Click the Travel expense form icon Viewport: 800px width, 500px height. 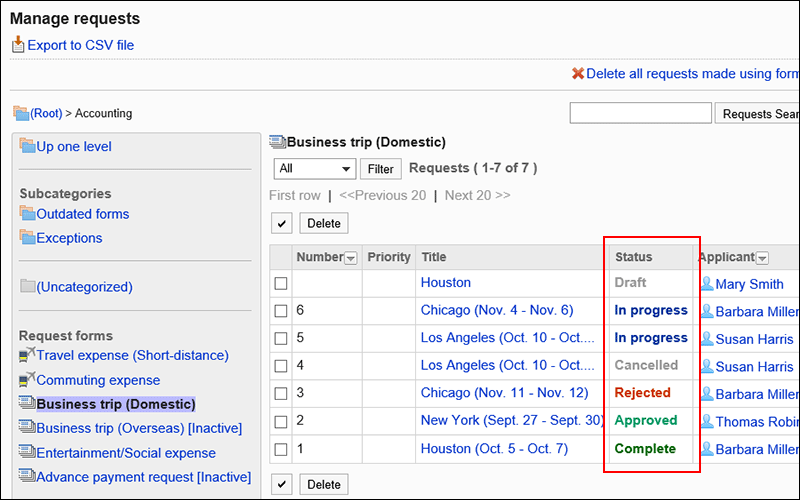[27, 355]
